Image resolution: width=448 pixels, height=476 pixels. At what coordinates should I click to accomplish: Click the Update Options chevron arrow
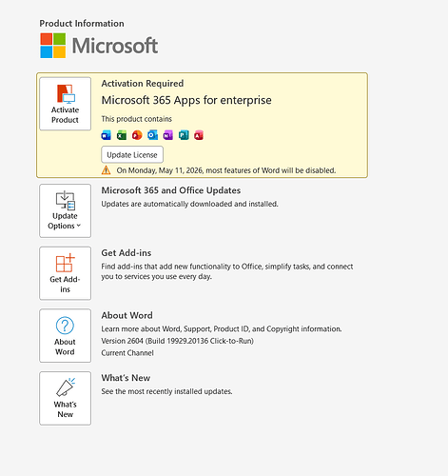[79, 226]
